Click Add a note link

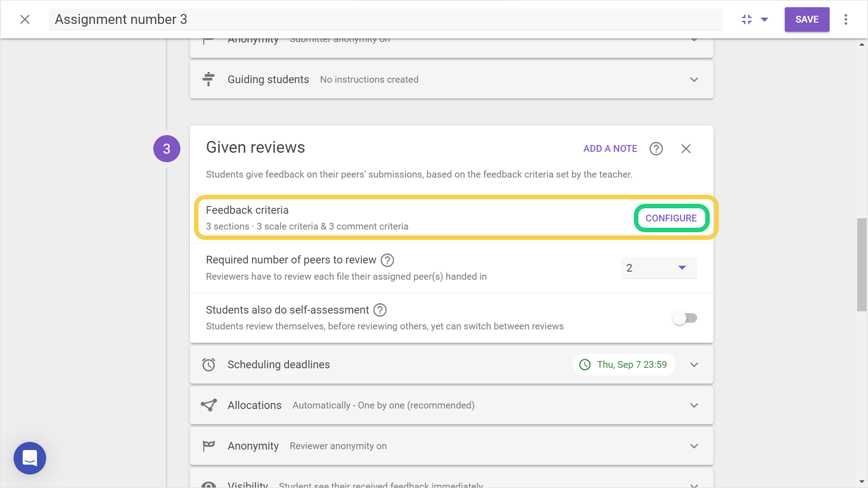point(610,149)
